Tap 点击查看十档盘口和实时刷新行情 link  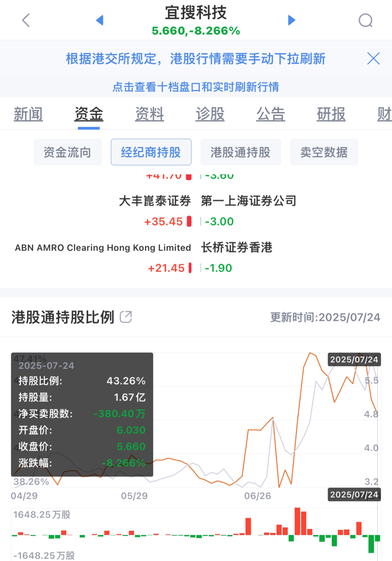[196, 87]
